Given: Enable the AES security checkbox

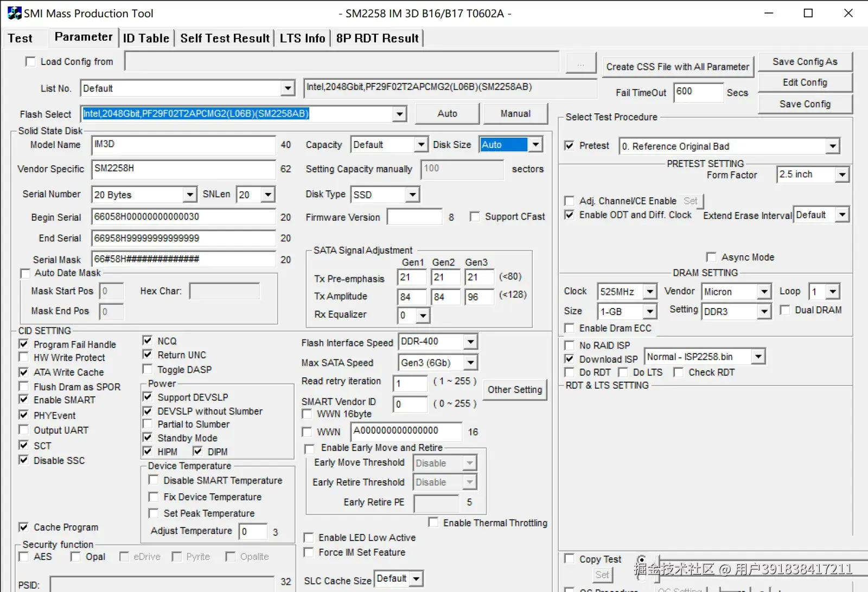Looking at the screenshot, I should (x=23, y=557).
